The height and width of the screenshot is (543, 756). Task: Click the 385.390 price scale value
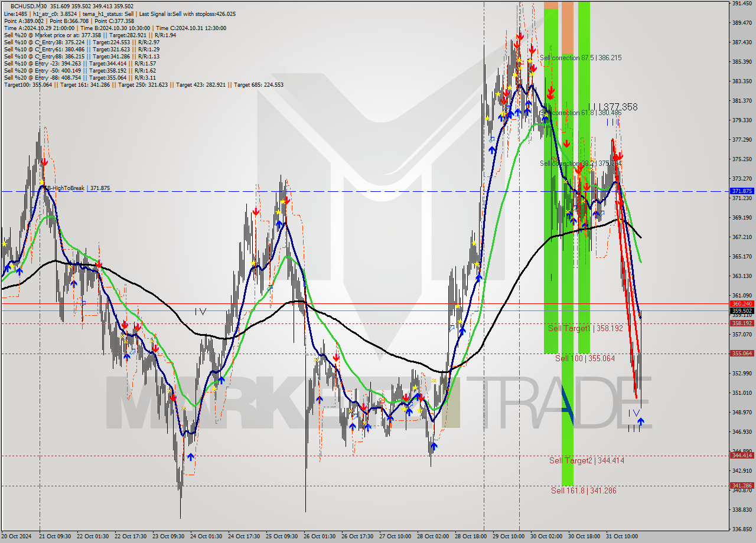pos(742,61)
